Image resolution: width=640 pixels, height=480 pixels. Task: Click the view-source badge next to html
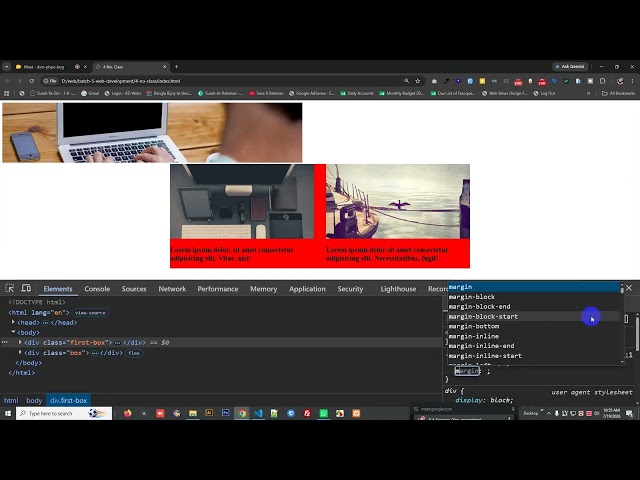pos(90,313)
